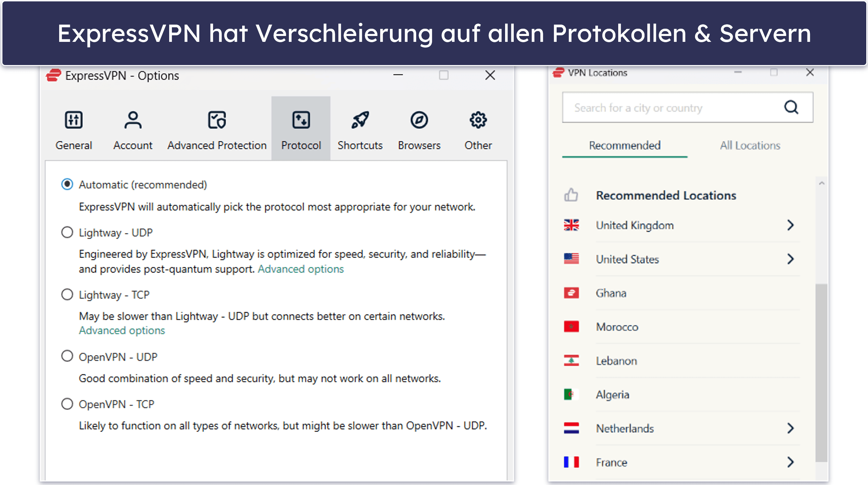Click the VPN Locations vertical scrollbar thumb
868x485 pixels.
[x=821, y=373]
